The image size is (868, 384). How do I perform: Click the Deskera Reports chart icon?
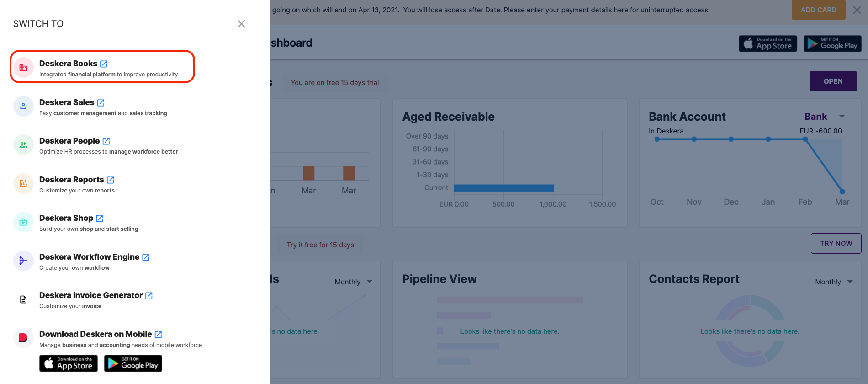click(23, 184)
